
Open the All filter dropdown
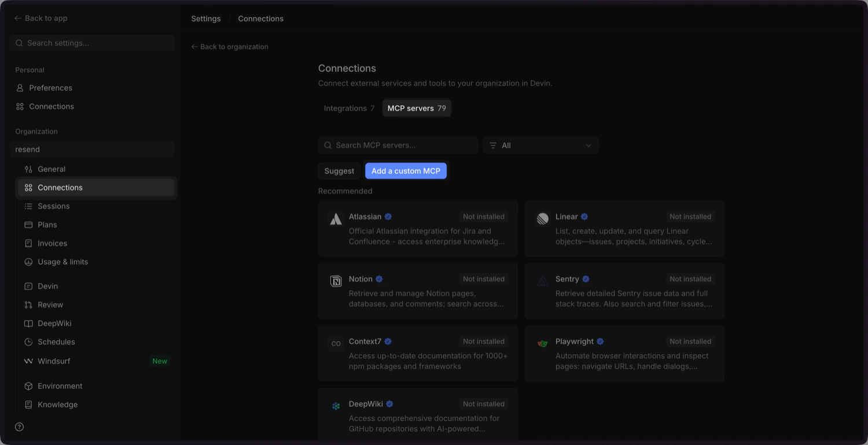540,146
